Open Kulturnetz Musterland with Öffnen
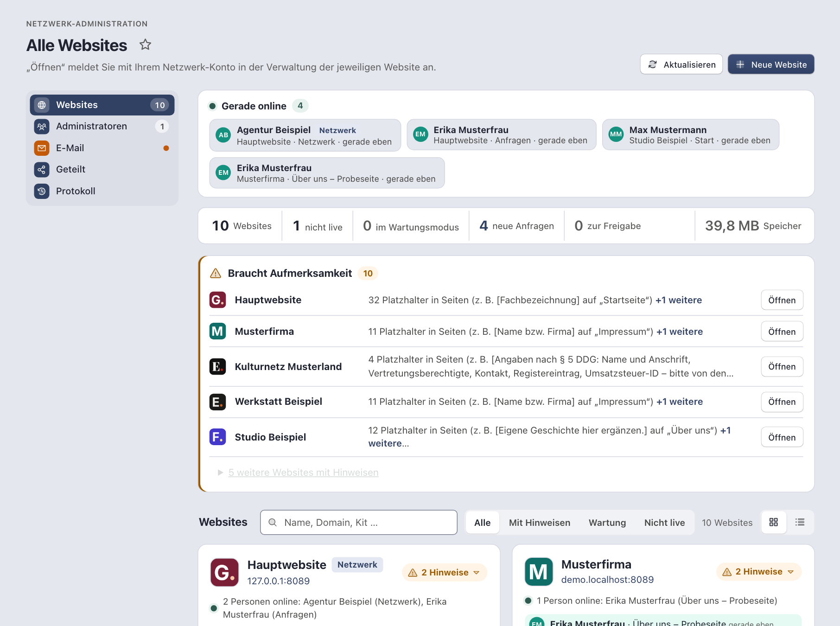This screenshot has height=626, width=840. (782, 366)
